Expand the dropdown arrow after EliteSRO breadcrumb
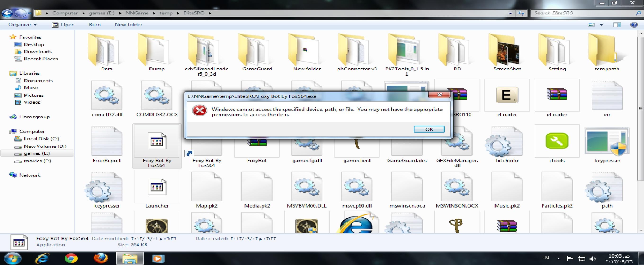Image resolution: width=644 pixels, height=265 pixels. coord(210,13)
